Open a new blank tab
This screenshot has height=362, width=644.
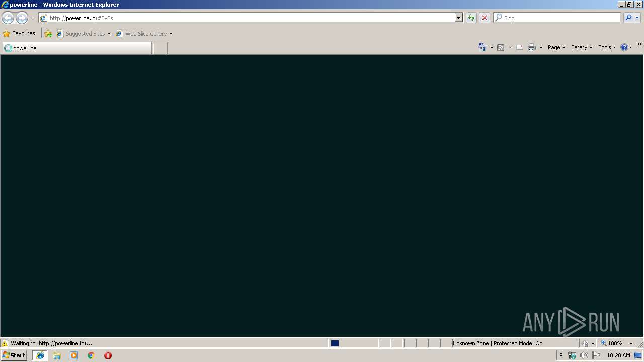(160, 48)
